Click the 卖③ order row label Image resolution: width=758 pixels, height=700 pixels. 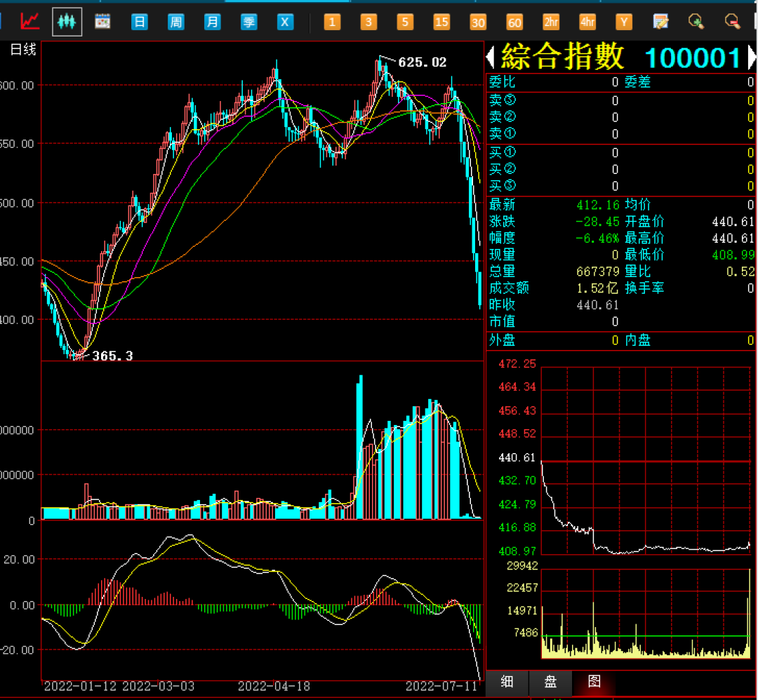[x=503, y=100]
